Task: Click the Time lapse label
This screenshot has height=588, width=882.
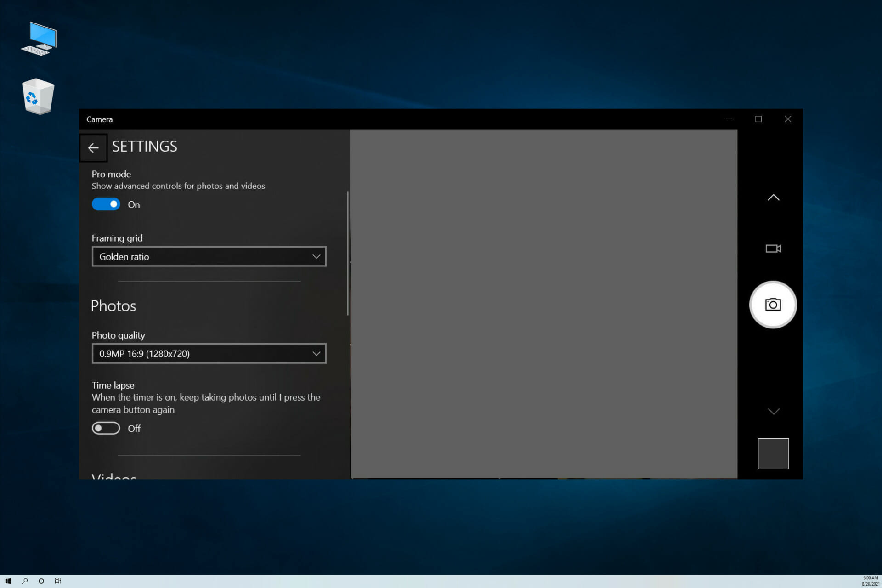Action: click(x=113, y=385)
